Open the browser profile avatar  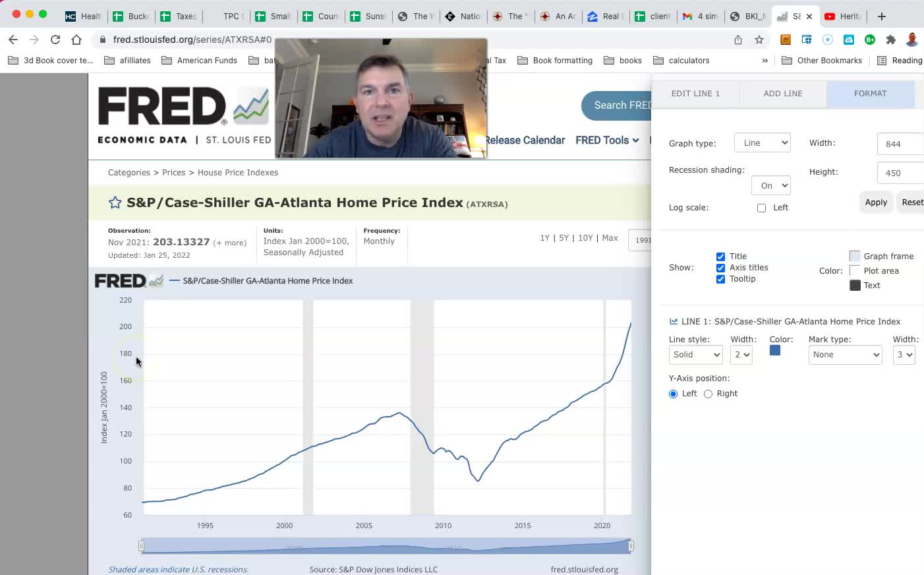pos(912,40)
